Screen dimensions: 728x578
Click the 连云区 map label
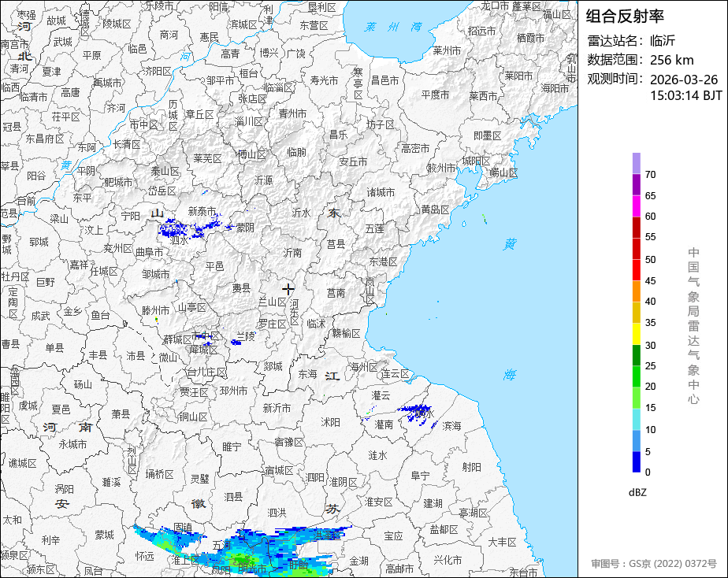(x=395, y=374)
